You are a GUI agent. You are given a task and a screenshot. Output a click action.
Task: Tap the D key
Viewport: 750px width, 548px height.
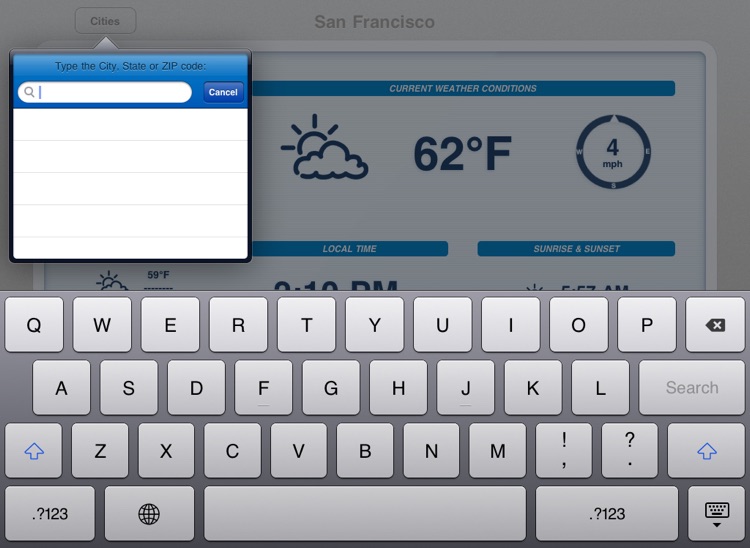196,387
